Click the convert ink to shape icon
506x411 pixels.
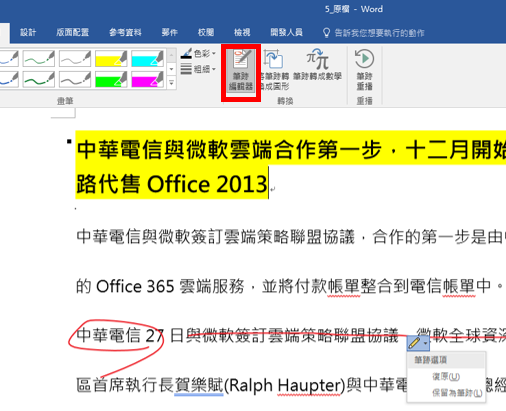coord(274,59)
